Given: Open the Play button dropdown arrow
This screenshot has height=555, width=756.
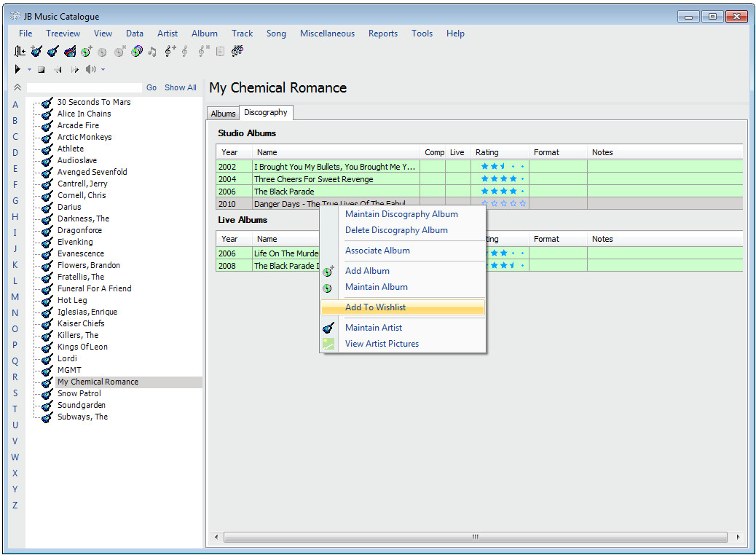Looking at the screenshot, I should (29, 70).
